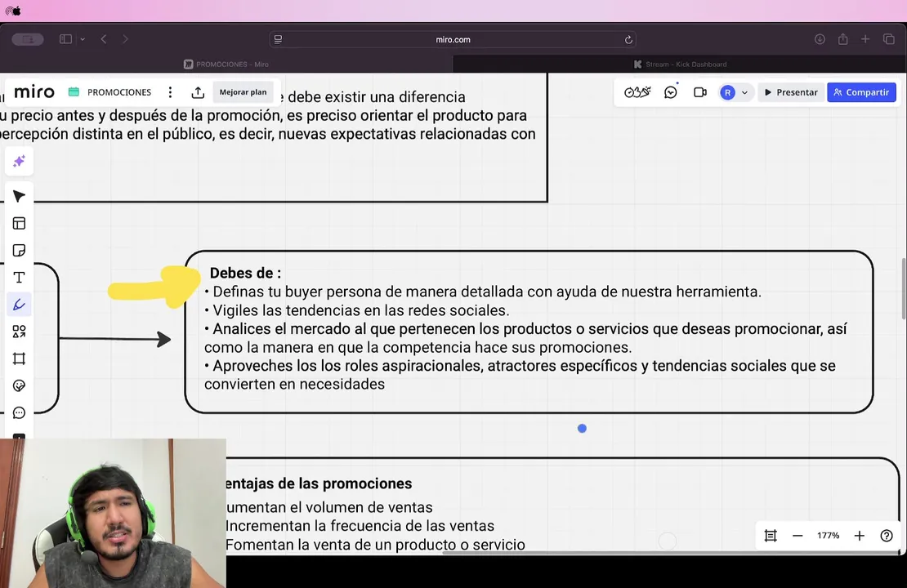Switch to Stream - Kick Dashboard tab
Image resolution: width=907 pixels, height=588 pixels.
[680, 65]
